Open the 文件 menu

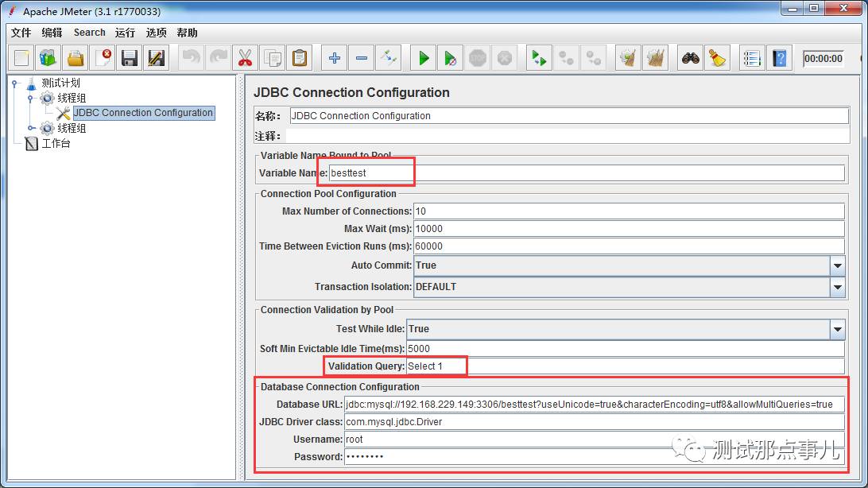tap(21, 33)
